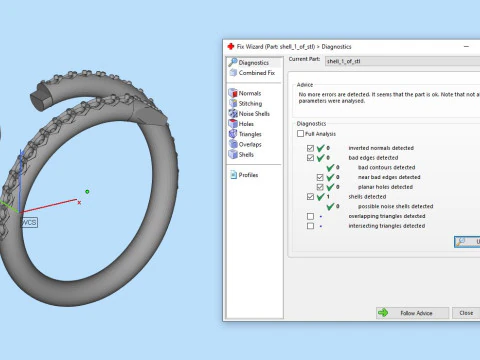The width and height of the screenshot is (480, 360).
Task: Click the 'bad contours detected' text
Action: pos(386,167)
